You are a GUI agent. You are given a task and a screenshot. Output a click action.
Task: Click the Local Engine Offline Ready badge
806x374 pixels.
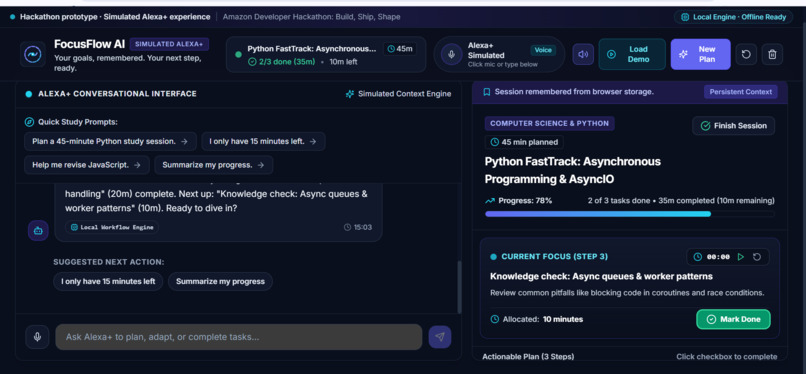(x=734, y=17)
